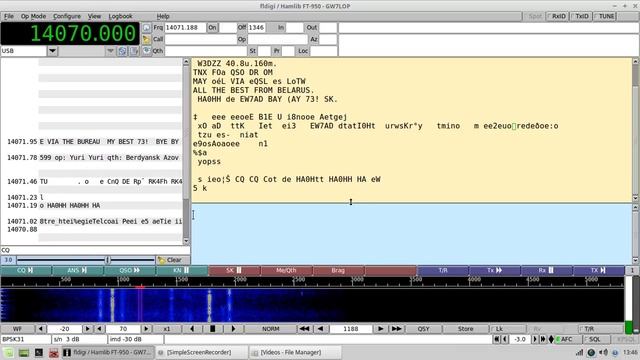Screen dimensions: 640x360
Task: Launch the terminal from the taskbar
Action: coord(39,353)
